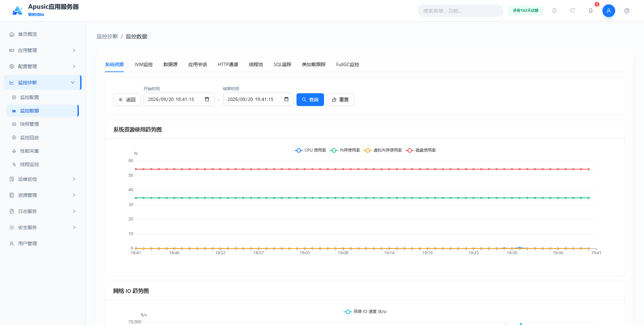This screenshot has height=325, width=644.
Task: Switch to FullGC监控 tab
Action: [347, 64]
